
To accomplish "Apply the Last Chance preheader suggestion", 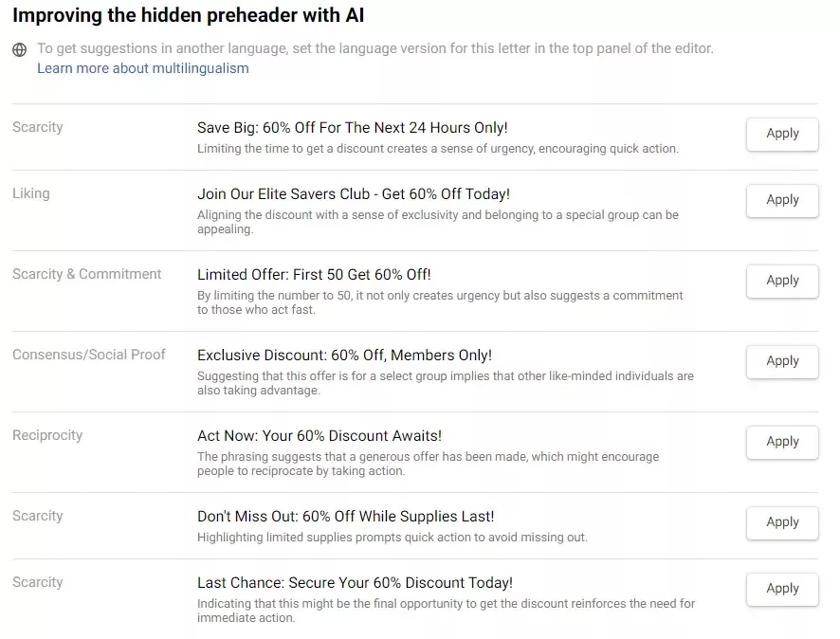I will [x=782, y=589].
